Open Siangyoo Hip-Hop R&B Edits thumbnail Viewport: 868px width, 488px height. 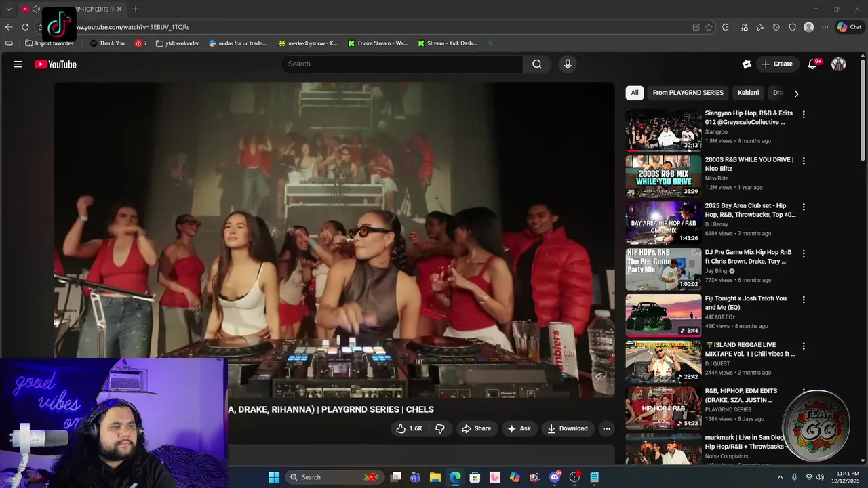[663, 130]
